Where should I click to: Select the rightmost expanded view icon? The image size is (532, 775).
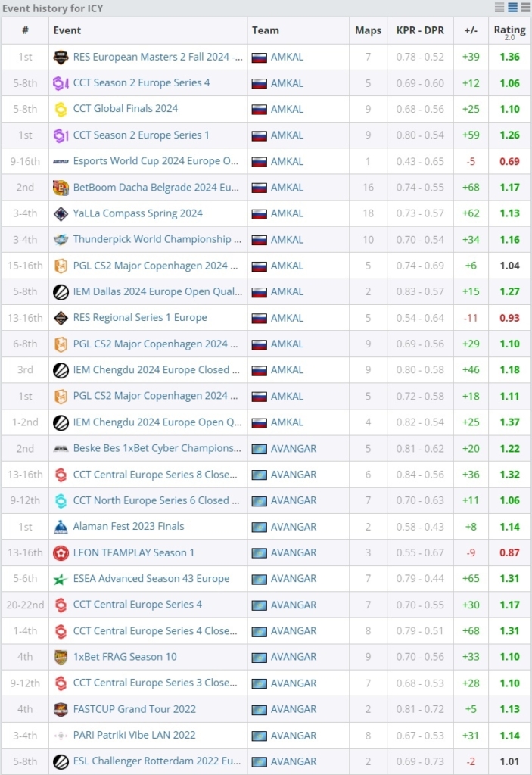click(x=526, y=7)
